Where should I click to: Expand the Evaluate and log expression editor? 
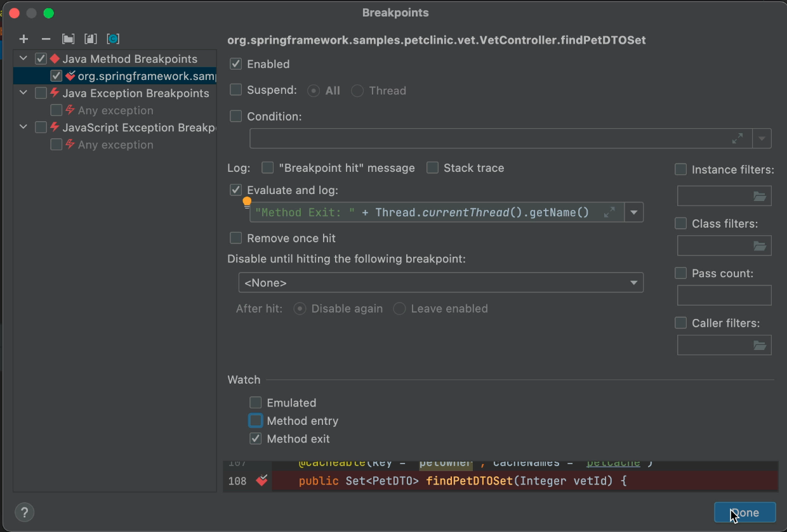[609, 212]
